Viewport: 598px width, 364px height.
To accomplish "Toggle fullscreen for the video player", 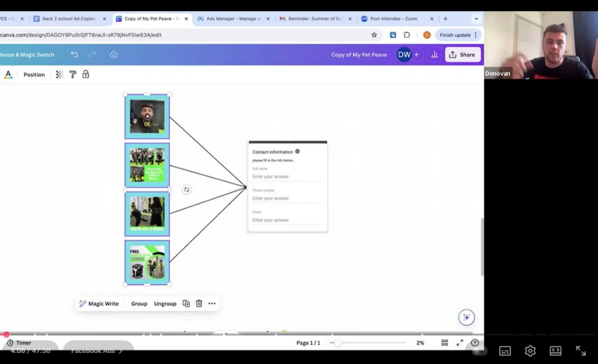I will click(x=580, y=351).
